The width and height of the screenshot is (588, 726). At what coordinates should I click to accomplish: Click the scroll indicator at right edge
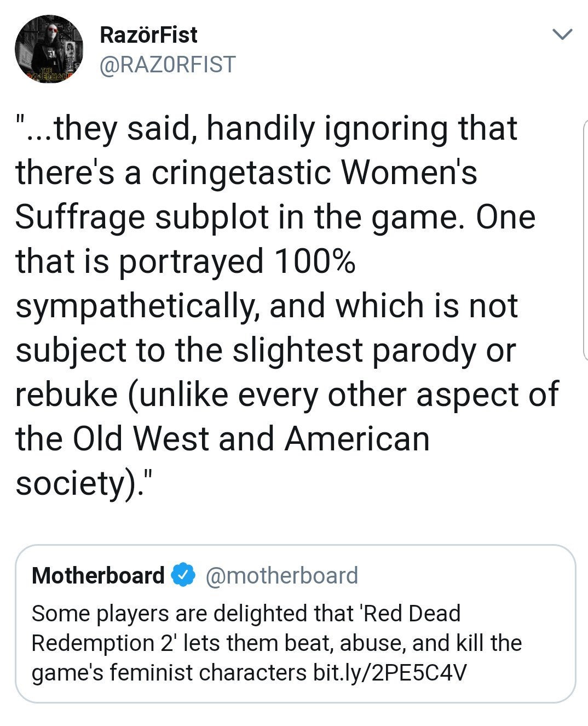click(x=584, y=241)
